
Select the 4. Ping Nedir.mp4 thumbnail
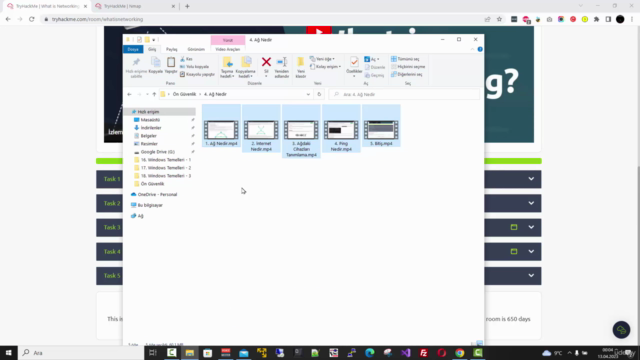341,130
